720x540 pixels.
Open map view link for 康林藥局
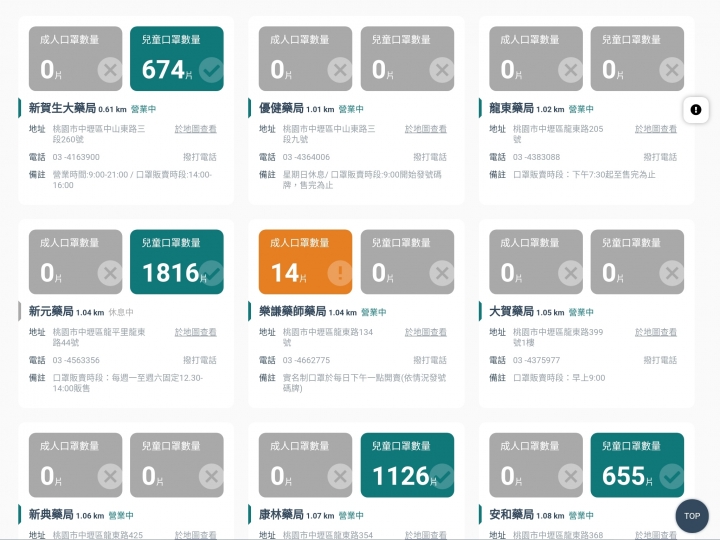[x=426, y=535]
